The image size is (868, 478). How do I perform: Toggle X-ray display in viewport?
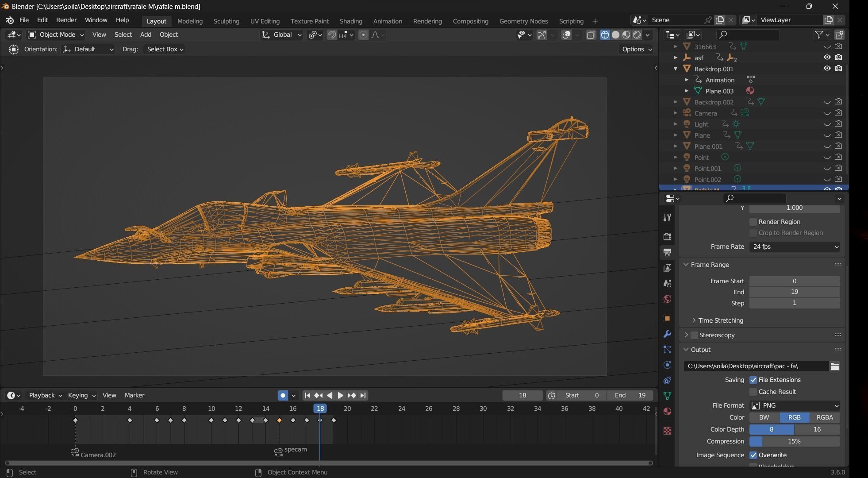[x=591, y=35]
